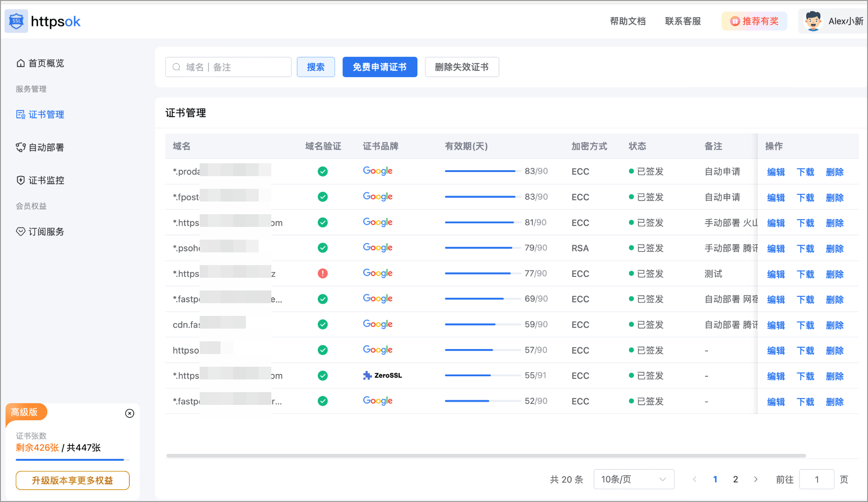Click ZeroSSL brand logo
Viewport: 868px width, 502px height.
383,375
